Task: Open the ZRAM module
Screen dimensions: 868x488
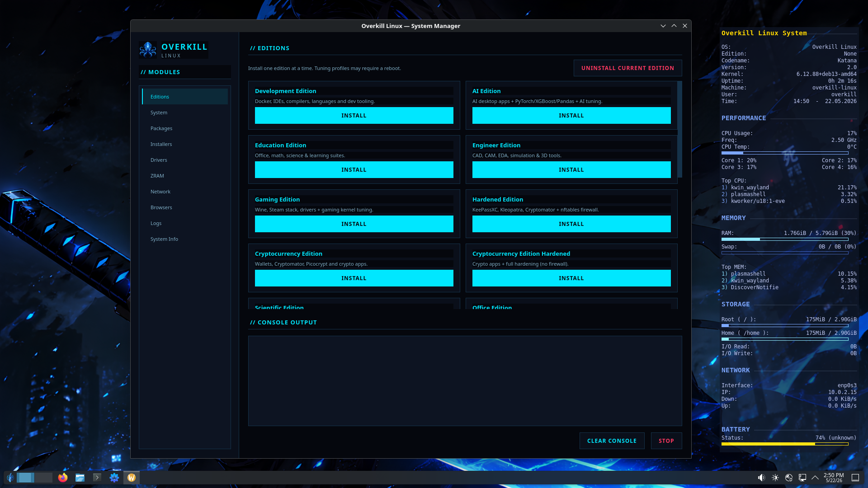Action: pyautogui.click(x=185, y=176)
